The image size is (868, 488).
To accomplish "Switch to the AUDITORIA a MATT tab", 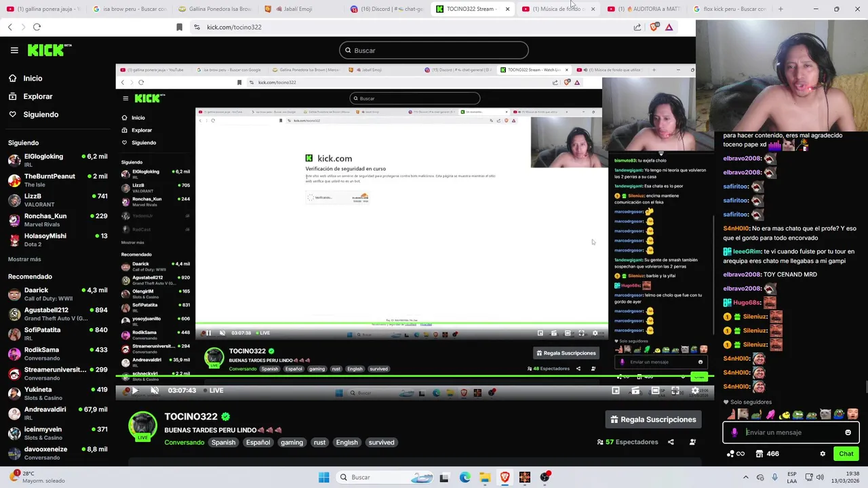I will pyautogui.click(x=646, y=9).
